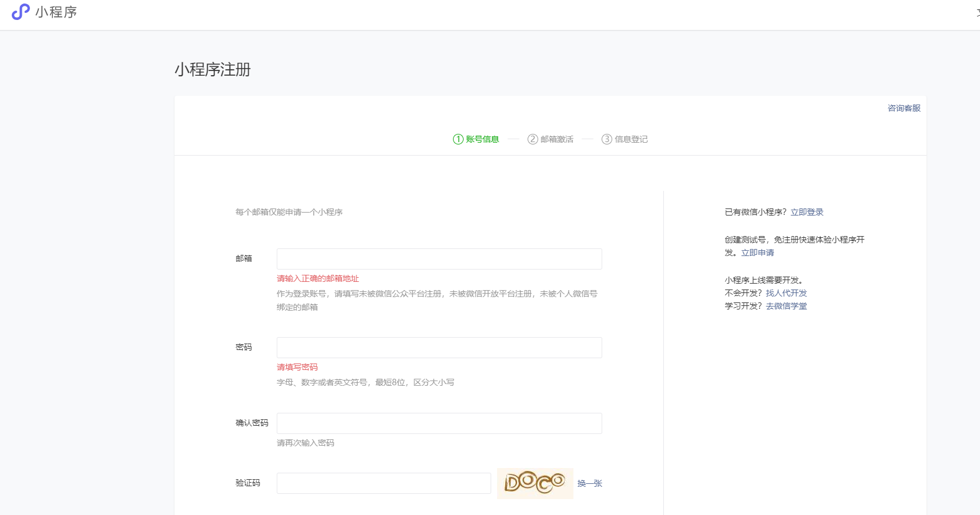
Task: Open the 咨询客服 link
Action: (904, 108)
